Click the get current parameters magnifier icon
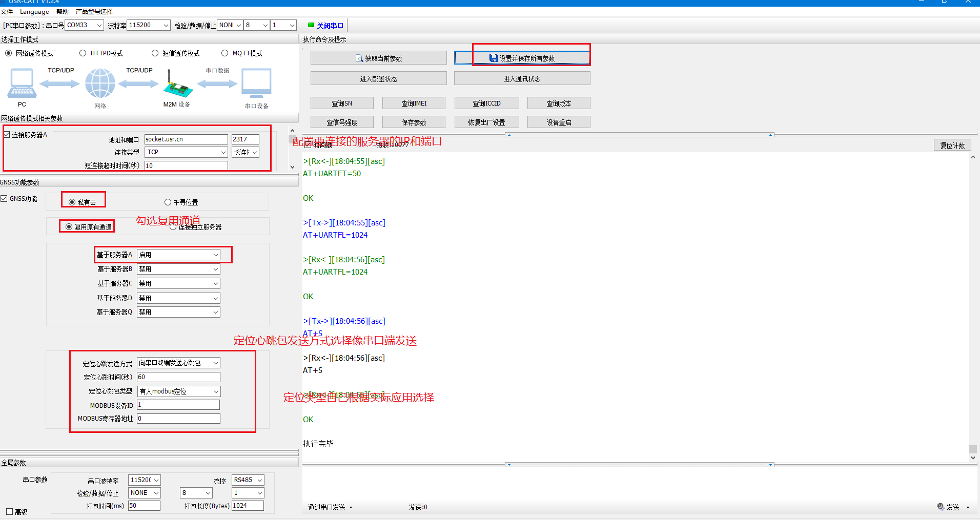This screenshot has height=520, width=980. (359, 58)
